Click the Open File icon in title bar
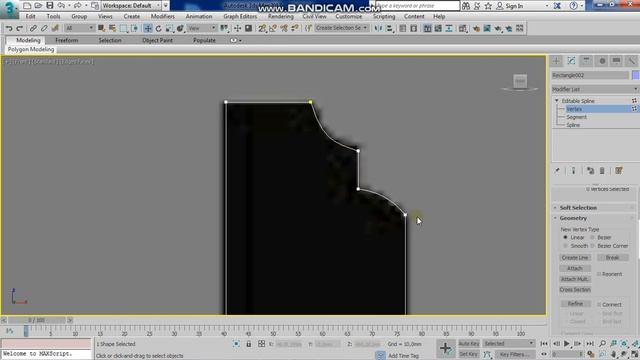 click(38, 5)
